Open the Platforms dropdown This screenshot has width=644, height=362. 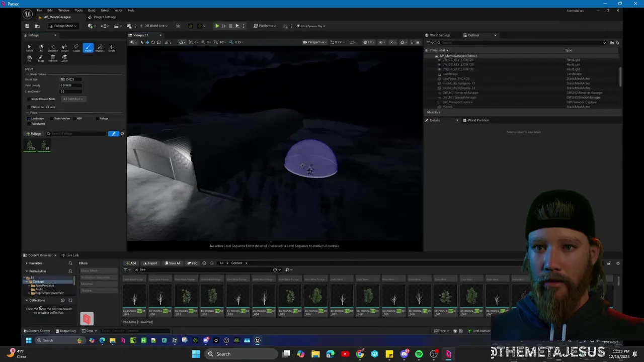click(265, 26)
